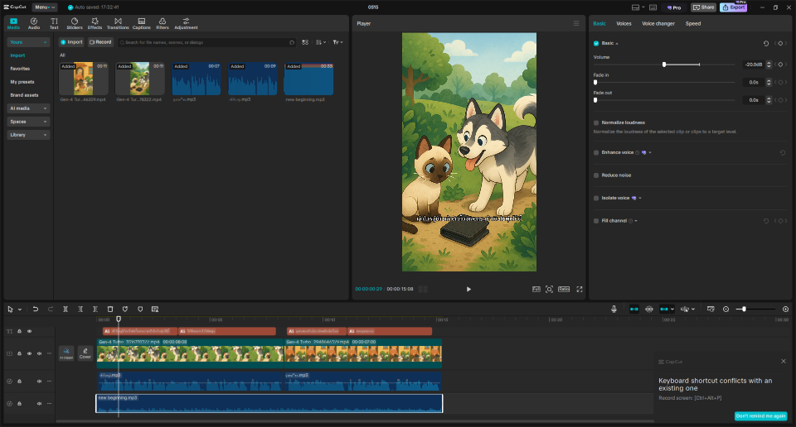Viewport: 796px width, 427px height.
Task: Click the zoom-in timeline icon
Action: click(x=786, y=309)
